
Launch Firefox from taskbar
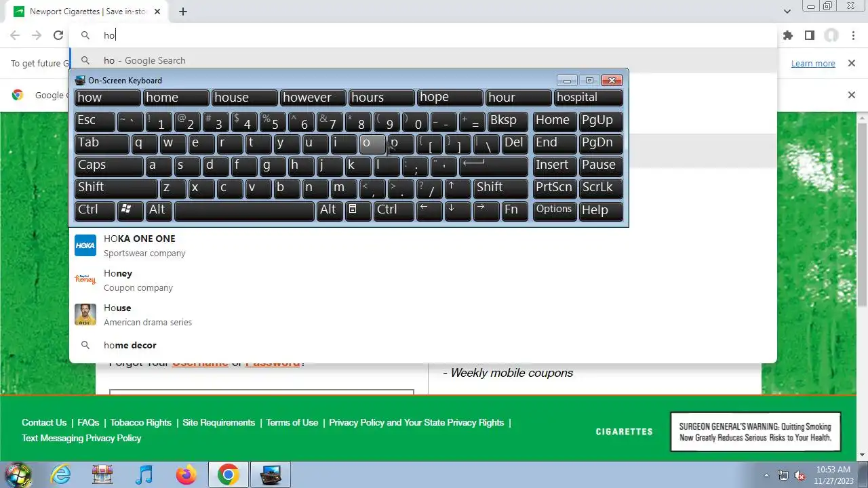(x=186, y=474)
